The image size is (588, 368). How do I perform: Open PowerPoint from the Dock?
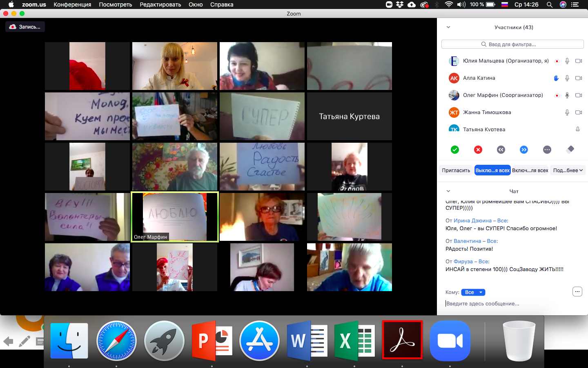point(212,341)
